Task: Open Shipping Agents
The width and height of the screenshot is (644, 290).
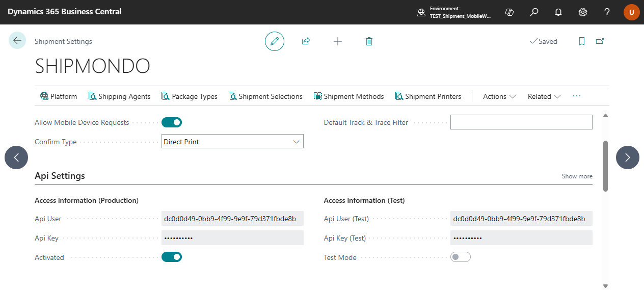Action: (120, 96)
